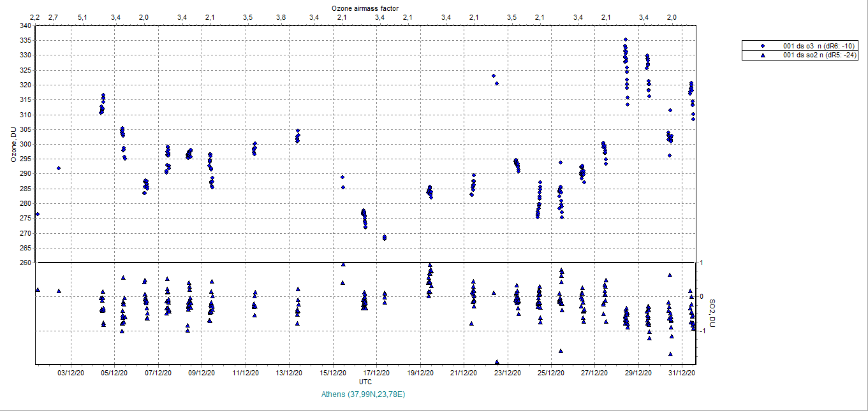
Task: Click the 340 tick on the ozone axis
Action: tap(25, 25)
